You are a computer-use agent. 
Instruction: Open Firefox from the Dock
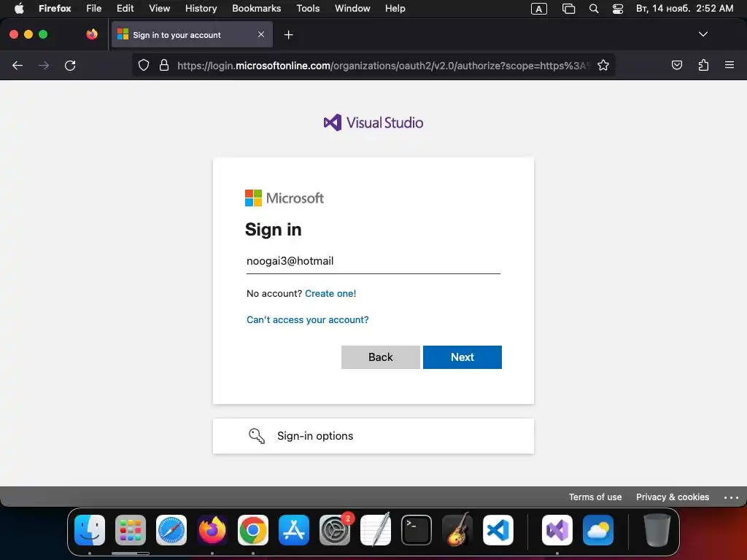[212, 530]
